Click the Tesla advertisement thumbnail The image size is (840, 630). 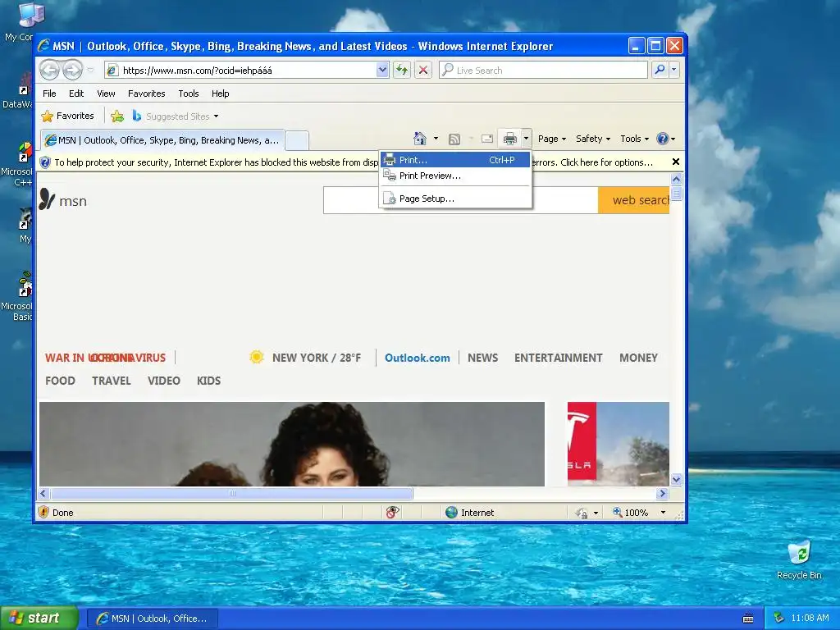click(619, 444)
